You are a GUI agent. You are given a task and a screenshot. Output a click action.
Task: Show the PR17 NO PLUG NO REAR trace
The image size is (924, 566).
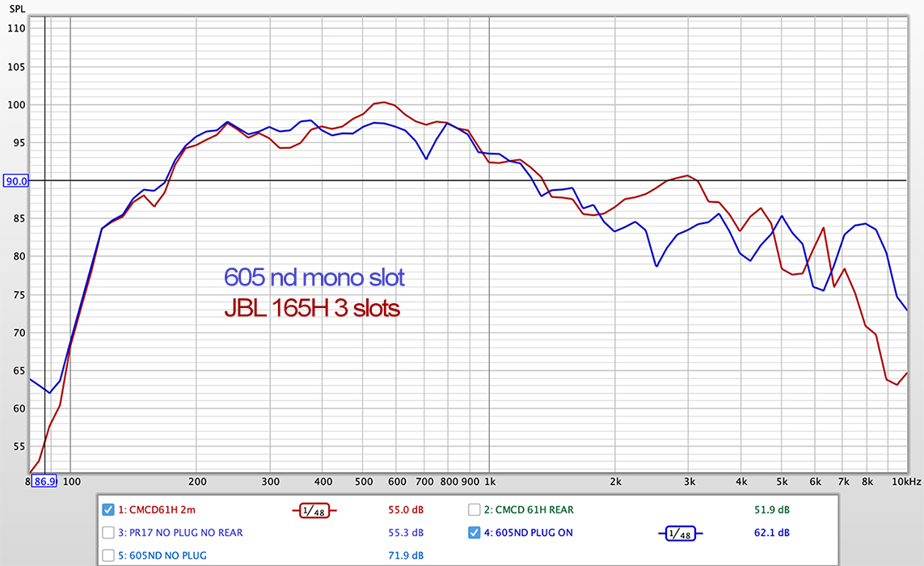coord(108,532)
